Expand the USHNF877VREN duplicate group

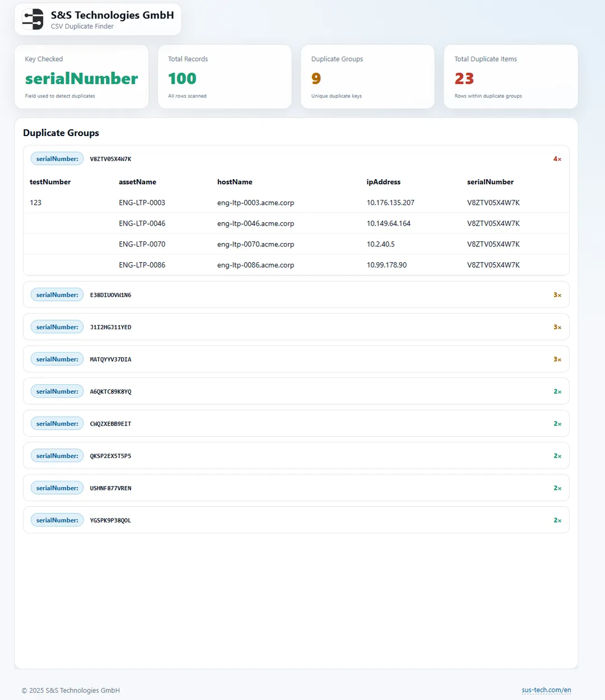(x=296, y=488)
